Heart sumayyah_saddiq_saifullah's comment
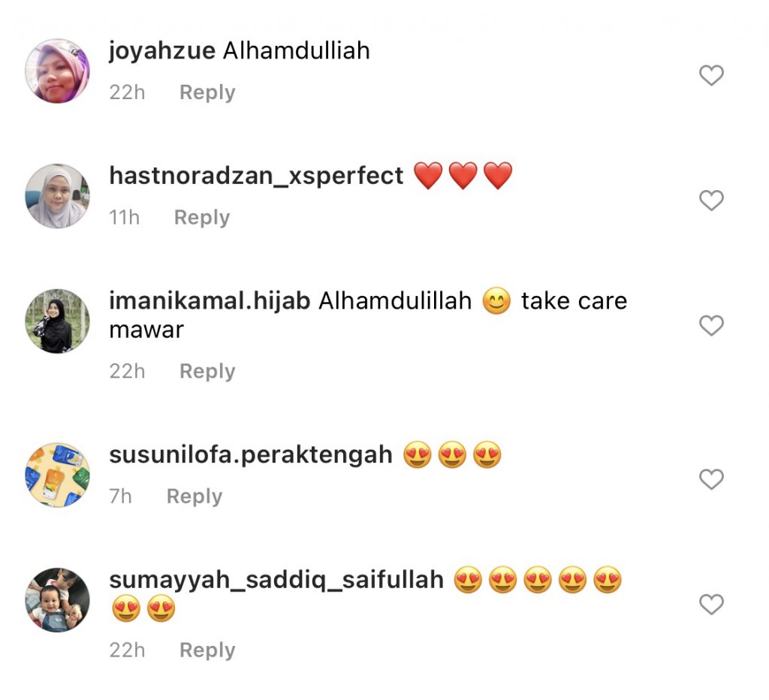 tap(711, 604)
